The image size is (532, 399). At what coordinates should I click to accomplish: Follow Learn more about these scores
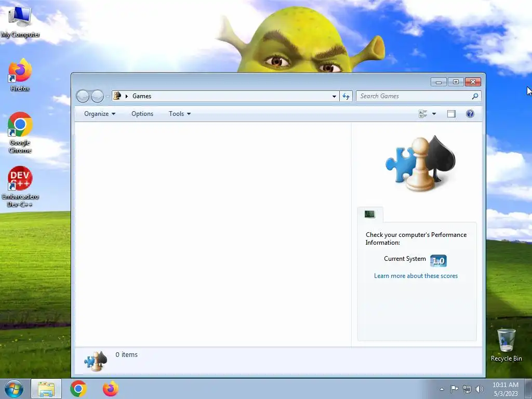point(416,276)
